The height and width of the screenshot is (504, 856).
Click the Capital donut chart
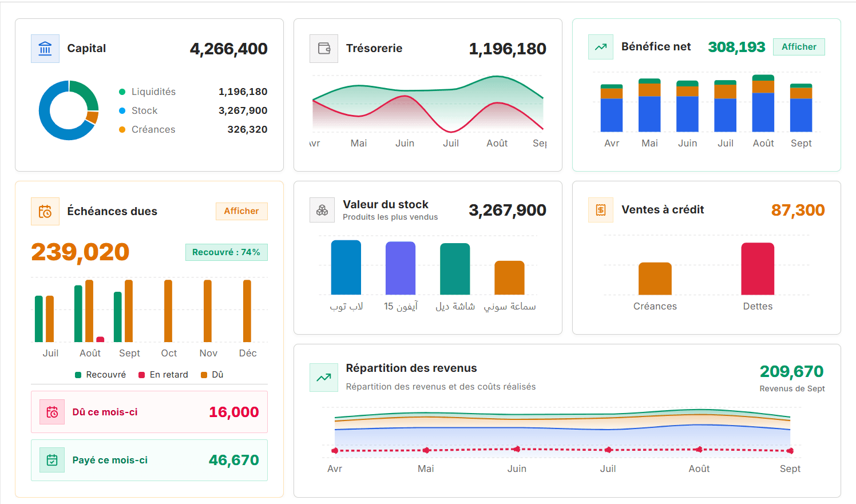click(69, 110)
